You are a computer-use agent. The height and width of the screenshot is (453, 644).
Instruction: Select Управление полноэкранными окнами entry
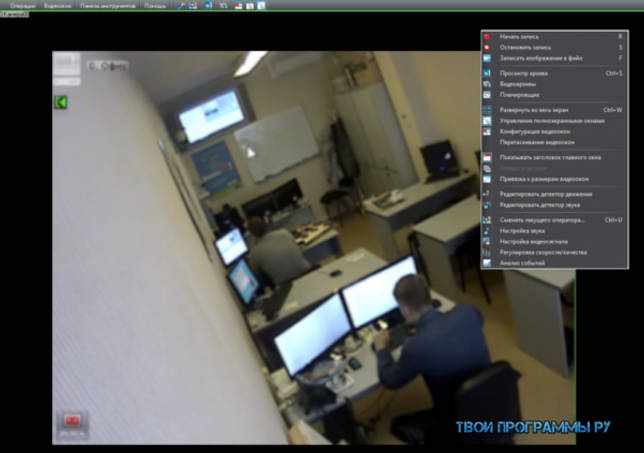tap(554, 121)
